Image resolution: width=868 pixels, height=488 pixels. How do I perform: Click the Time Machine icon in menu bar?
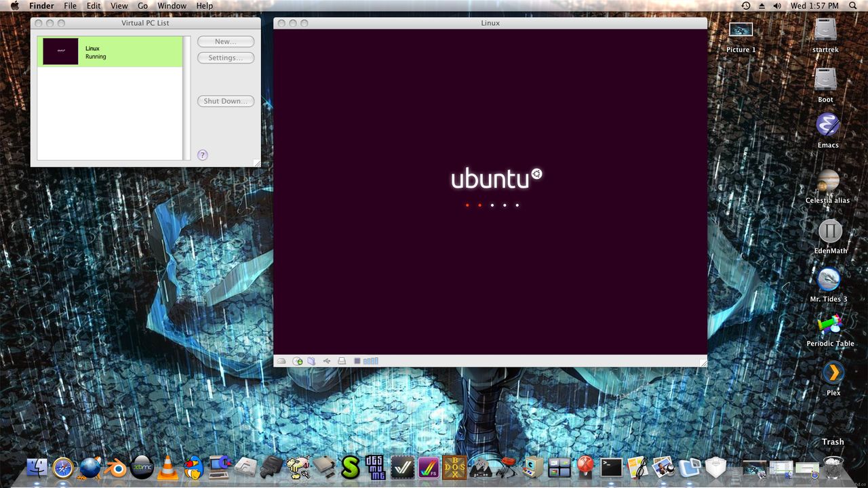tap(746, 5)
